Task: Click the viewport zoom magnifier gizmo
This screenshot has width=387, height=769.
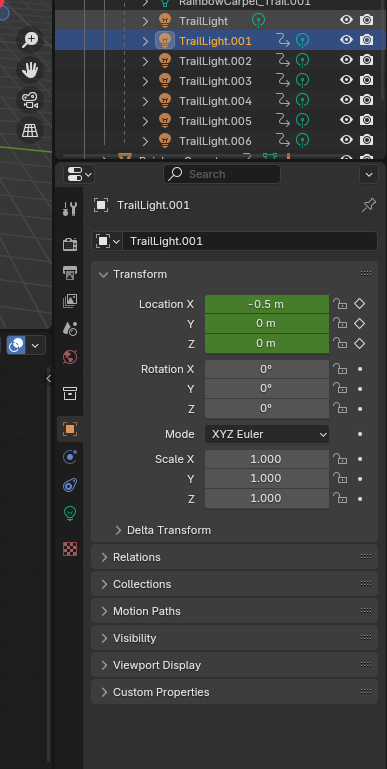Action: point(30,40)
